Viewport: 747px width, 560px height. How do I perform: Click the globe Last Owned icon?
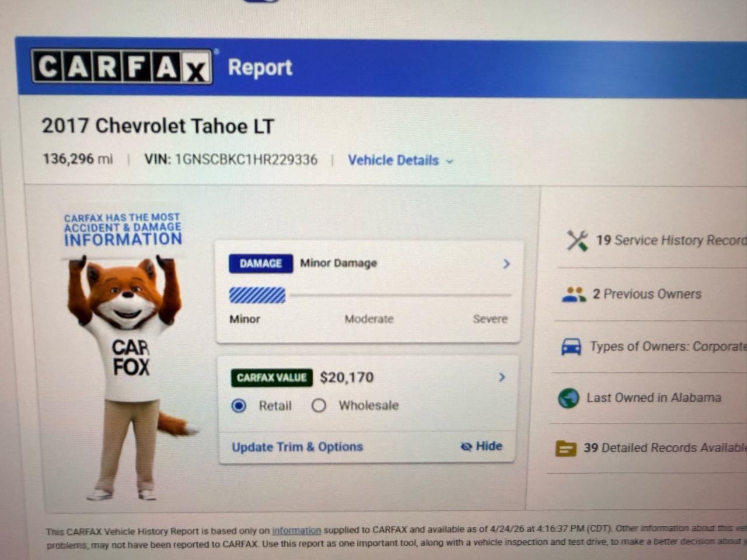point(568,398)
